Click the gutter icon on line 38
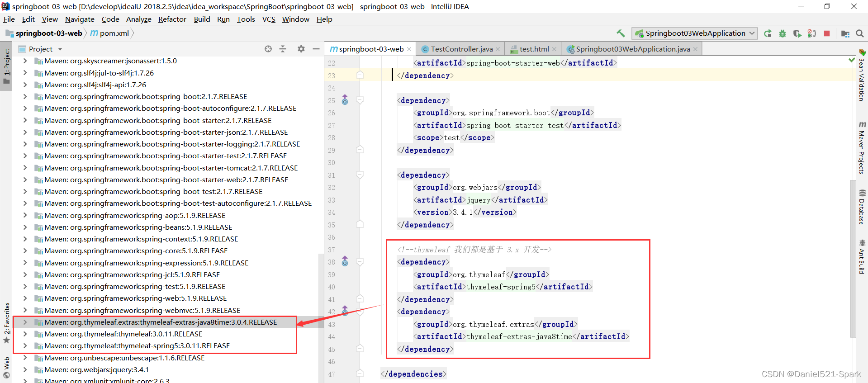The image size is (868, 383). click(x=345, y=261)
